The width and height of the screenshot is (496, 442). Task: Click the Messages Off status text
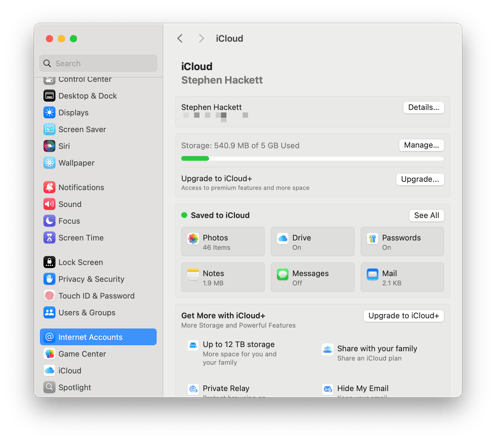(x=297, y=283)
